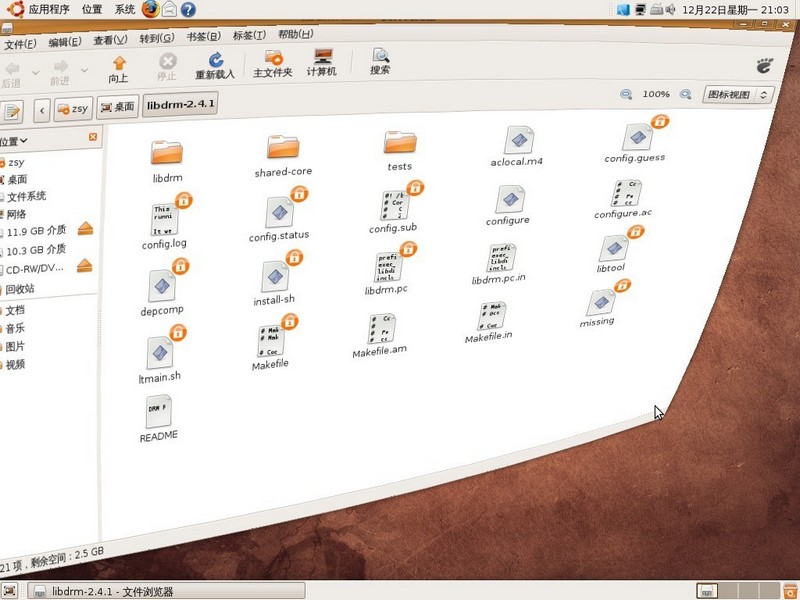Click the libdrm-2.4.1 taskbar window button
Image resolution: width=800 pixels, height=600 pixels.
[x=166, y=591]
